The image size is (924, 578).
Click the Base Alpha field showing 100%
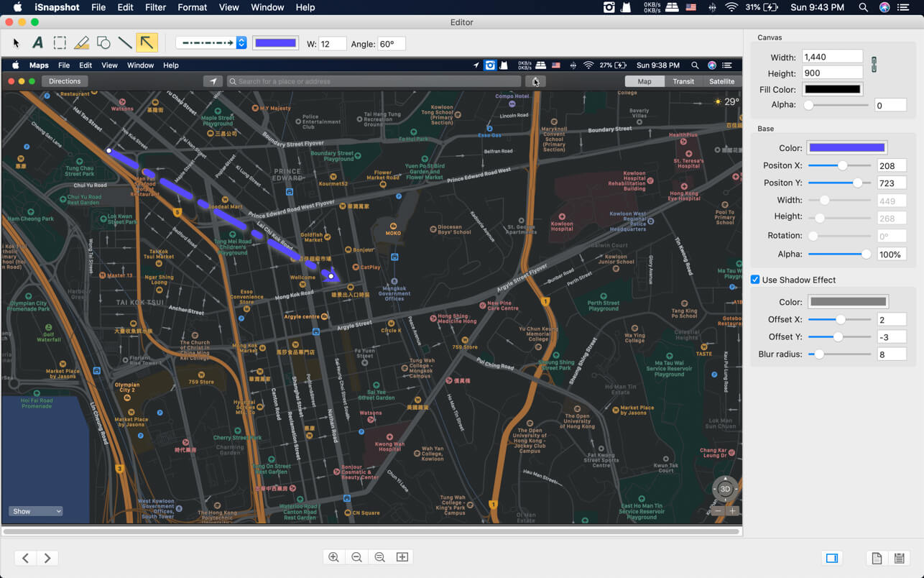point(892,254)
